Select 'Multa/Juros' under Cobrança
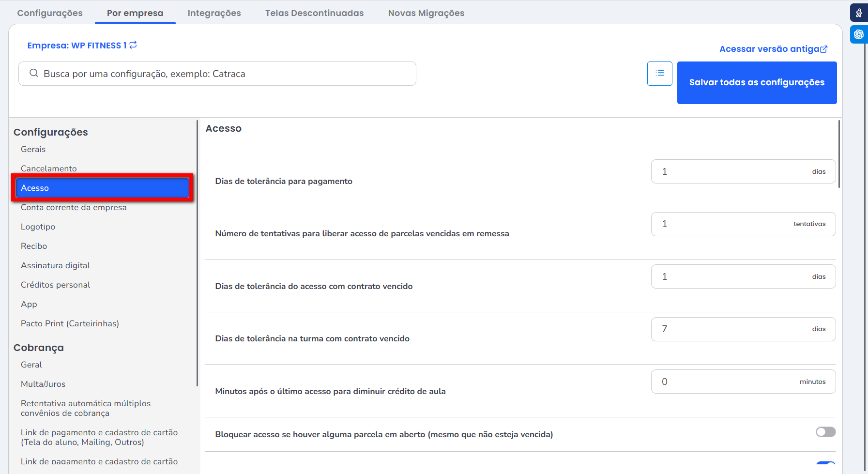Screen dimensions: 868x474 tap(43, 384)
